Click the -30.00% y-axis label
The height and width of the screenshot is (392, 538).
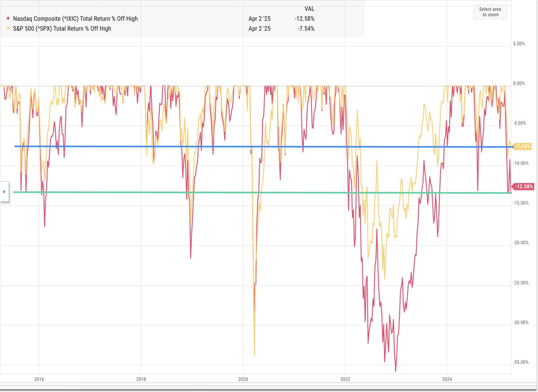pyautogui.click(x=521, y=323)
